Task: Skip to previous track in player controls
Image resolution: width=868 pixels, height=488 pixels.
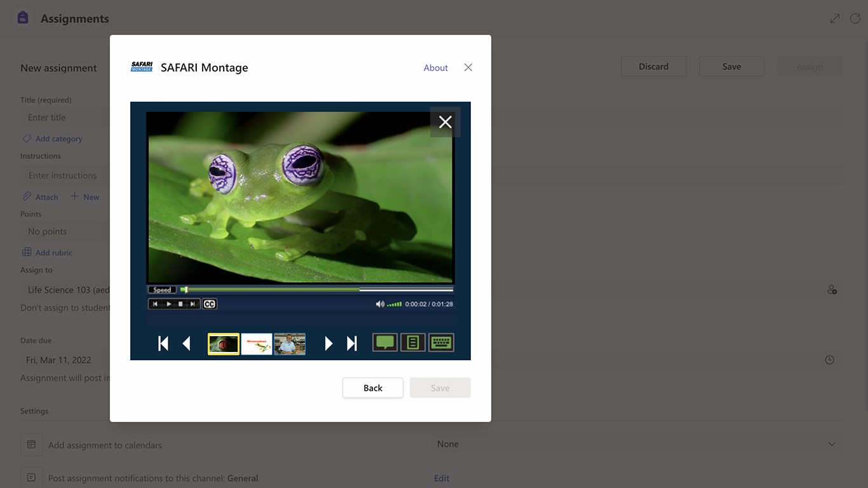Action: 155,304
